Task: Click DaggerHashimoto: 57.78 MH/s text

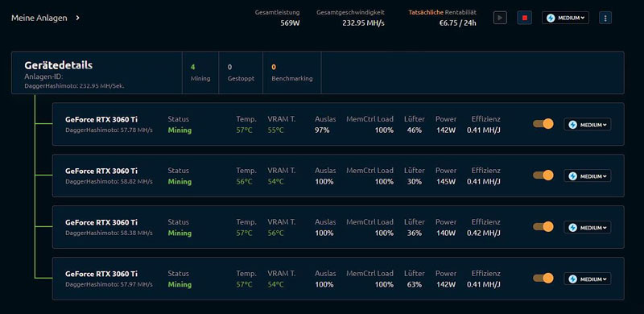Action: (109, 130)
